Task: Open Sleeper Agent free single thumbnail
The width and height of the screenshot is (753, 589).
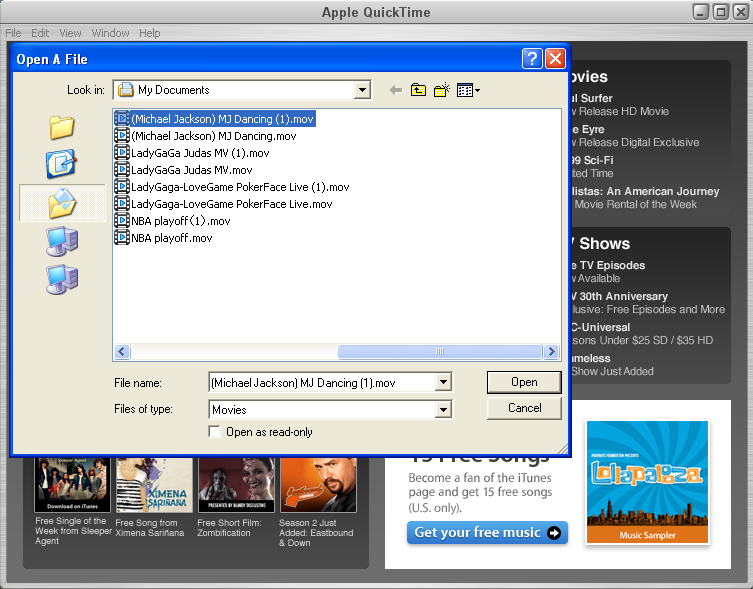Action: 72,485
